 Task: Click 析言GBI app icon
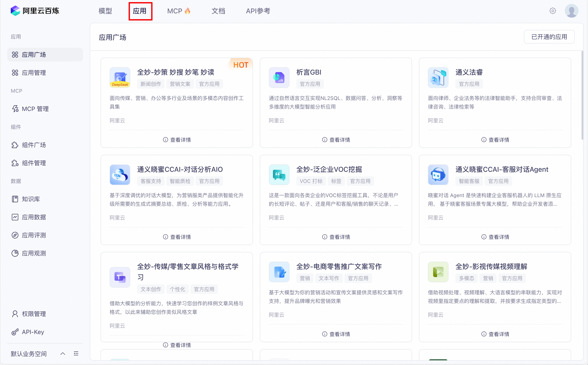[279, 77]
